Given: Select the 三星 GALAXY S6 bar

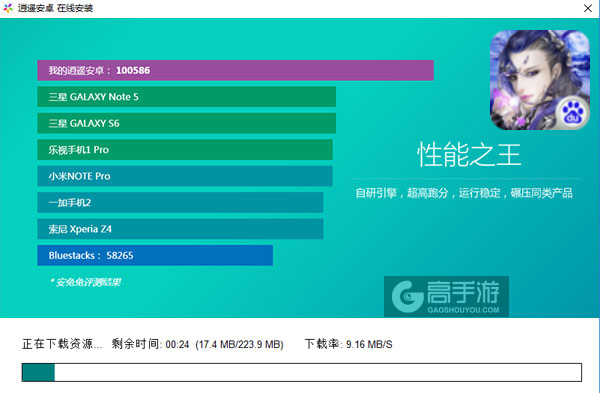Looking at the screenshot, I should (186, 123).
